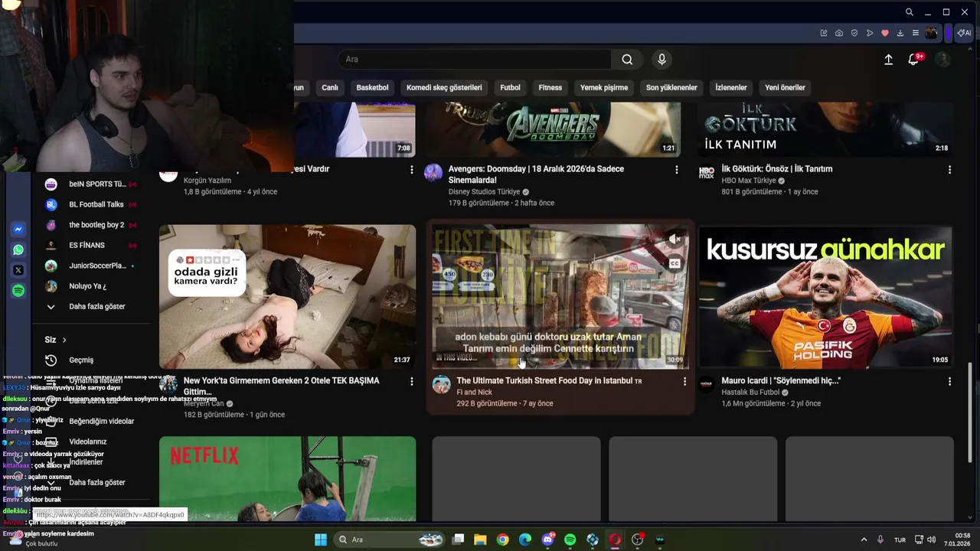The image size is (980, 551).
Task: Toggle captions CC on video preview
Action: [x=675, y=263]
